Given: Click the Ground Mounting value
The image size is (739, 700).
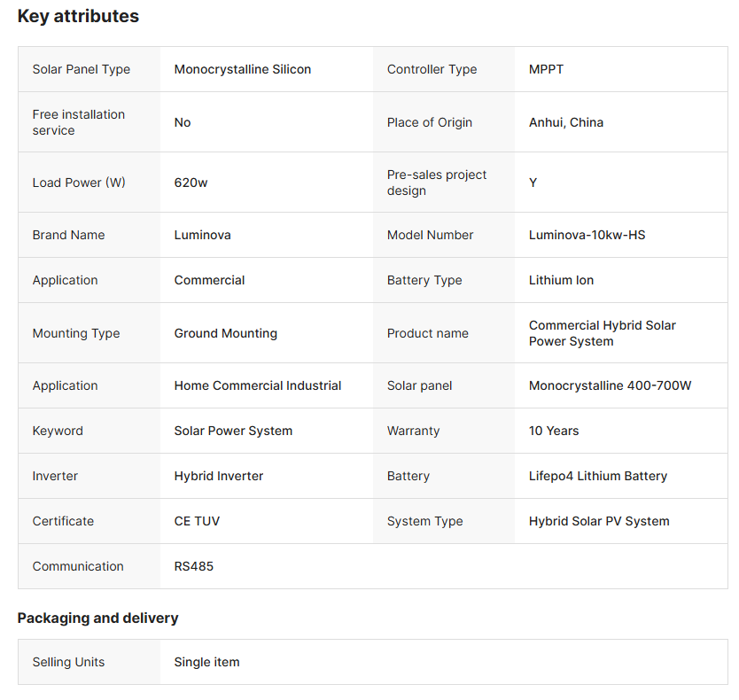Looking at the screenshot, I should (x=225, y=333).
